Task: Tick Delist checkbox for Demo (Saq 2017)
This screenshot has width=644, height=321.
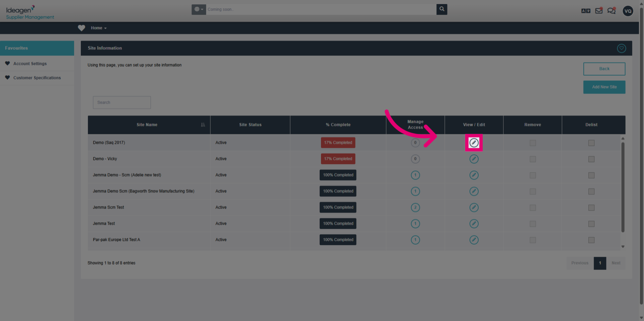Action: click(591, 143)
